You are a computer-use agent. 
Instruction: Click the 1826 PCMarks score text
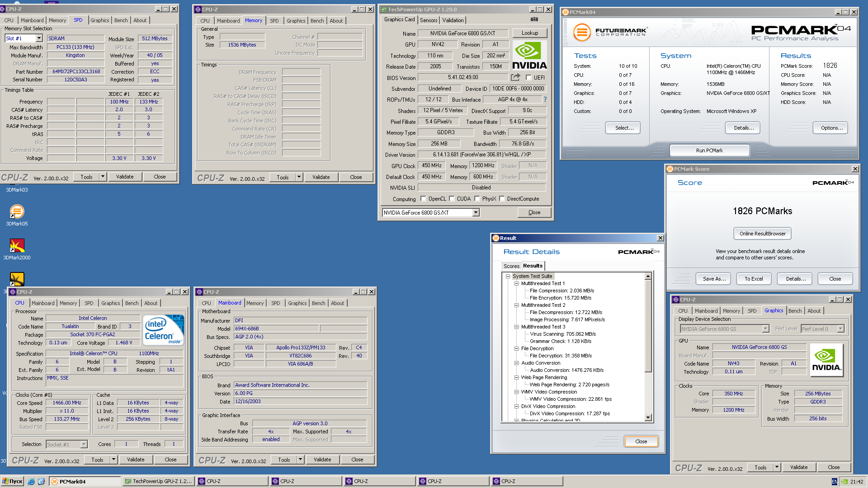[762, 211]
